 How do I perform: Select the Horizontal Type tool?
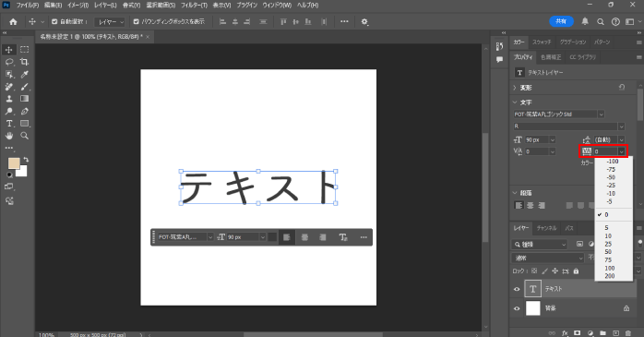coord(9,124)
